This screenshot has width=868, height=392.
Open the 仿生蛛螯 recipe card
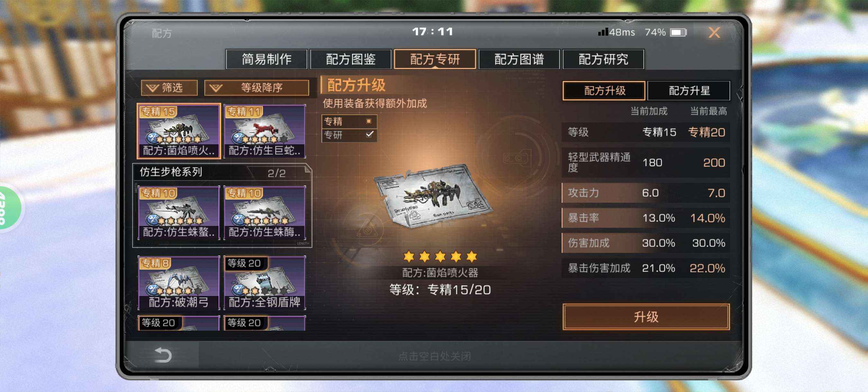pyautogui.click(x=179, y=213)
